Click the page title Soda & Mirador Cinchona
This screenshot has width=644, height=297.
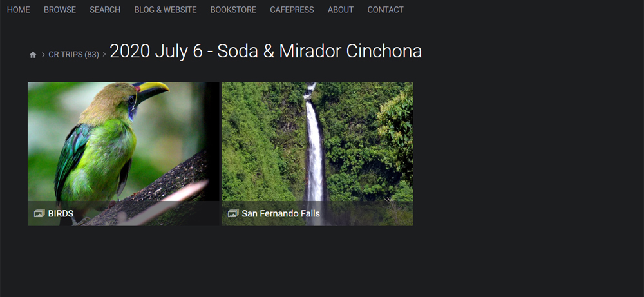[266, 52]
